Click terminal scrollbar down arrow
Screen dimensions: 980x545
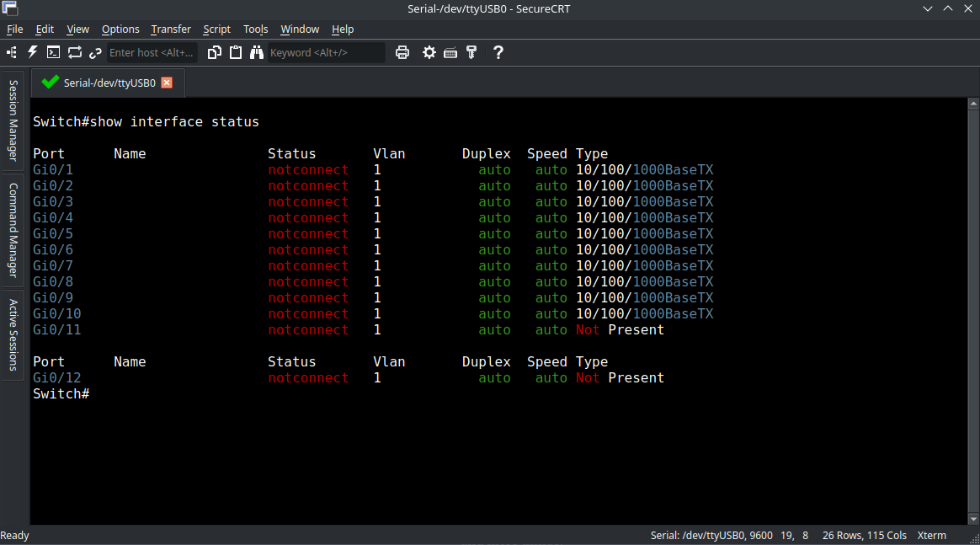(973, 519)
